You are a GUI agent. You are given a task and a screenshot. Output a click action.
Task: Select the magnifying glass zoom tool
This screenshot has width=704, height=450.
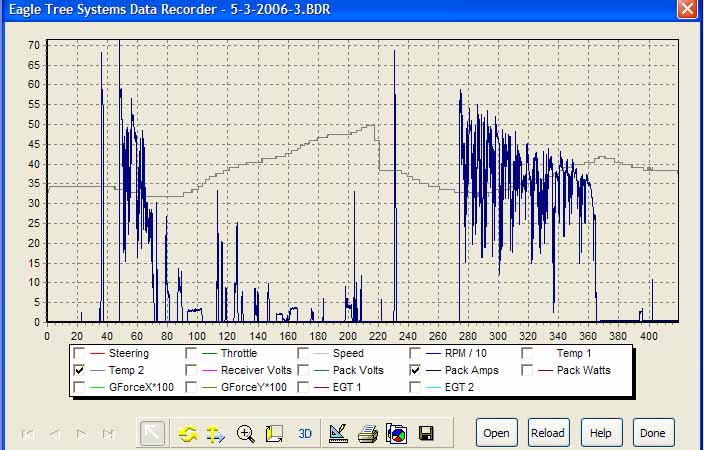[245, 434]
